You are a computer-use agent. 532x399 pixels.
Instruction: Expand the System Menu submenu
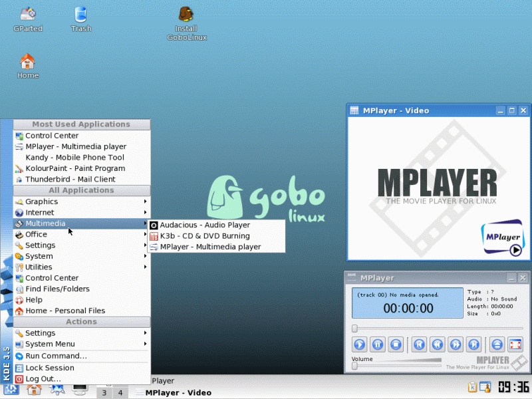(x=82, y=344)
